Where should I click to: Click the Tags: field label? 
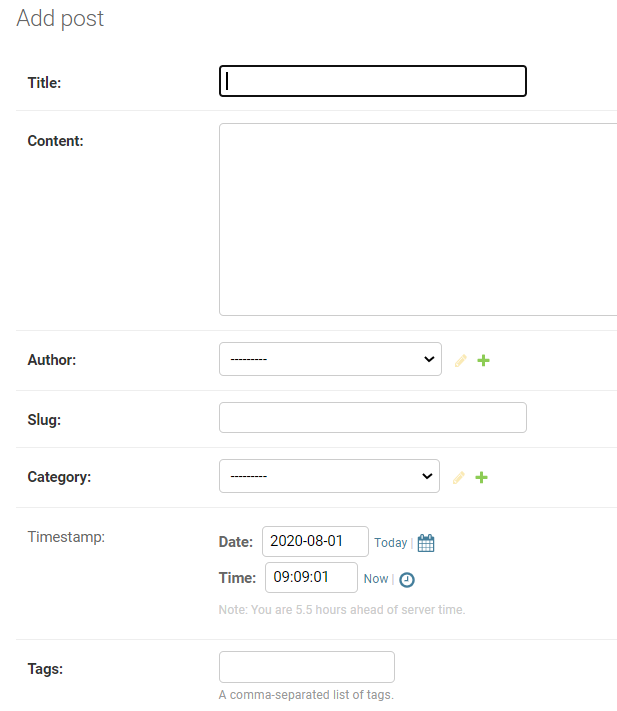[x=45, y=669]
